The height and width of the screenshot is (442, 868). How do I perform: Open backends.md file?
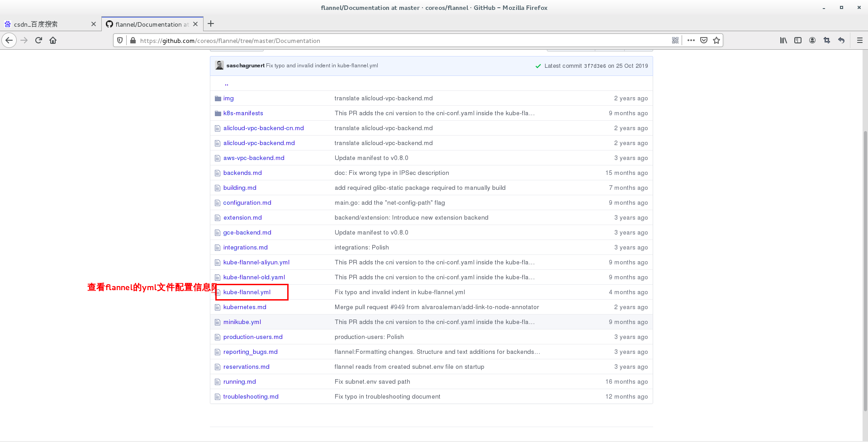coord(242,173)
